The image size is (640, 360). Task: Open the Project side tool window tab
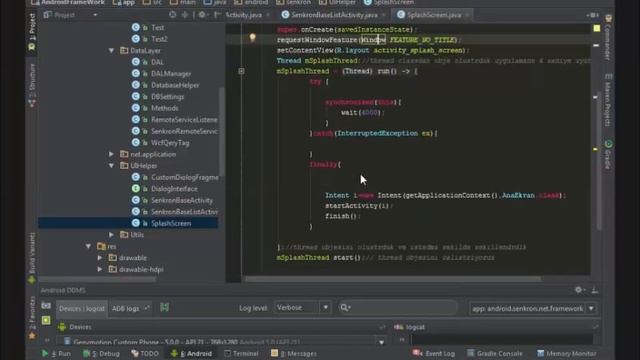(x=32, y=32)
